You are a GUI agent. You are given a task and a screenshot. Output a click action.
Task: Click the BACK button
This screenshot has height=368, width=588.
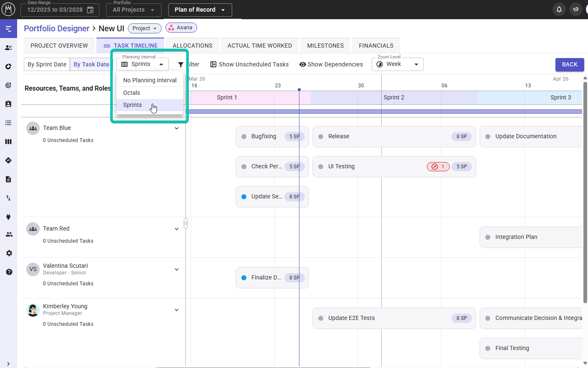(x=569, y=64)
